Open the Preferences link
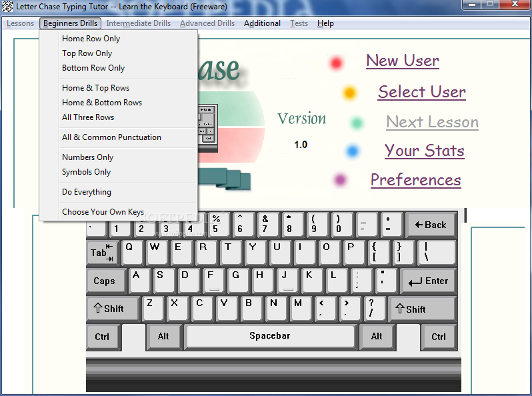This screenshot has height=396, width=532. point(415,180)
